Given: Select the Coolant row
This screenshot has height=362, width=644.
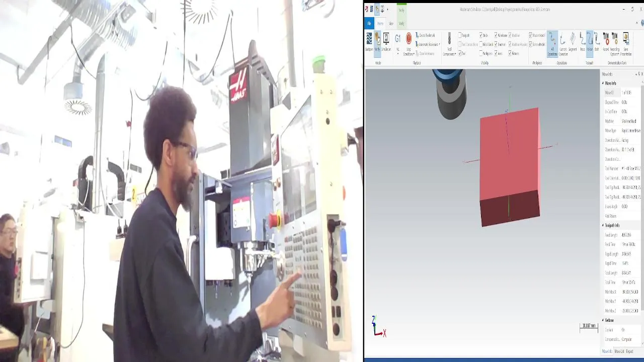Looking at the screenshot, I should tap(621, 330).
